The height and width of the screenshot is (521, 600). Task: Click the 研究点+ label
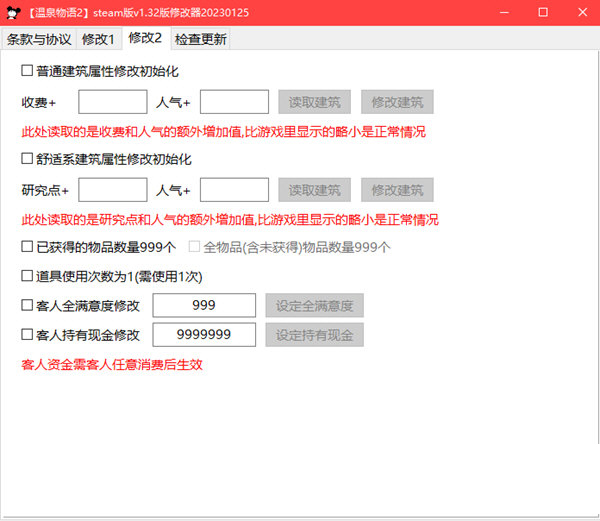[x=45, y=190]
